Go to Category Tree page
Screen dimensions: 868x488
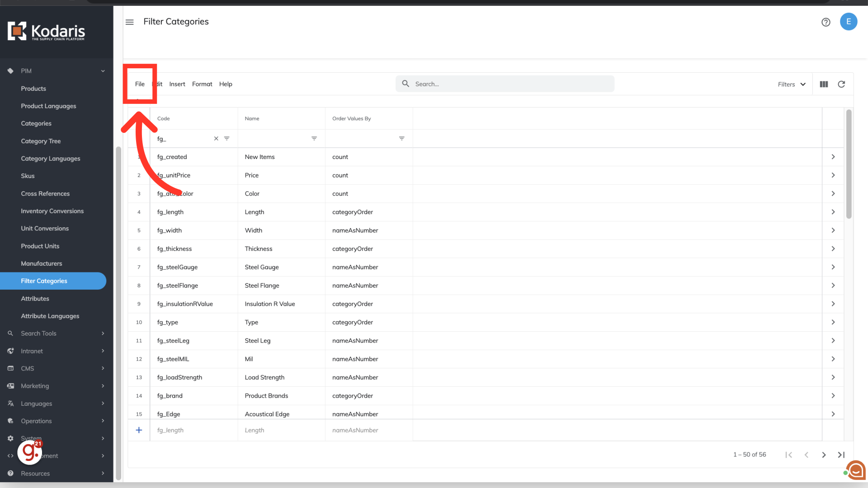(41, 141)
